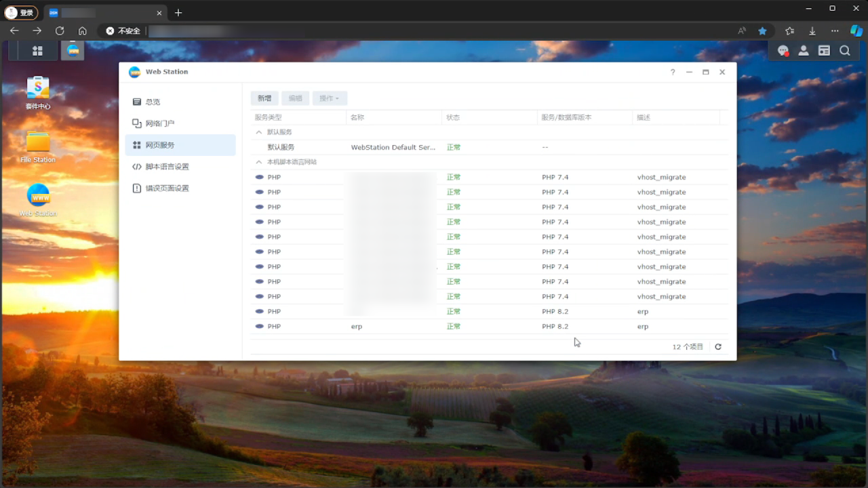Open DSM notifications chat bubble icon

pyautogui.click(x=783, y=51)
